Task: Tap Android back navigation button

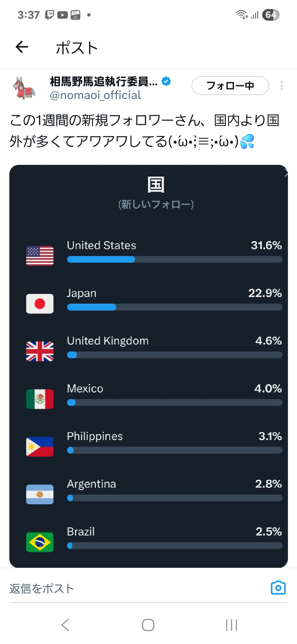Action: tap(65, 625)
